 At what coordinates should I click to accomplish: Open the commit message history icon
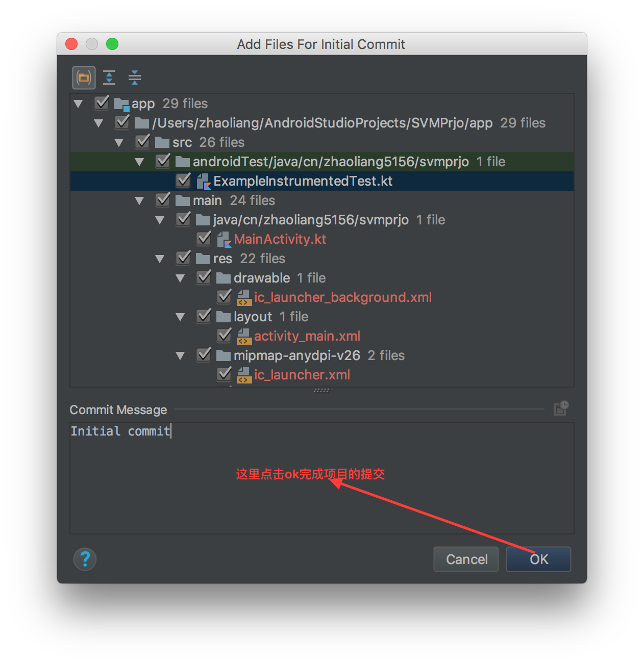tap(561, 408)
